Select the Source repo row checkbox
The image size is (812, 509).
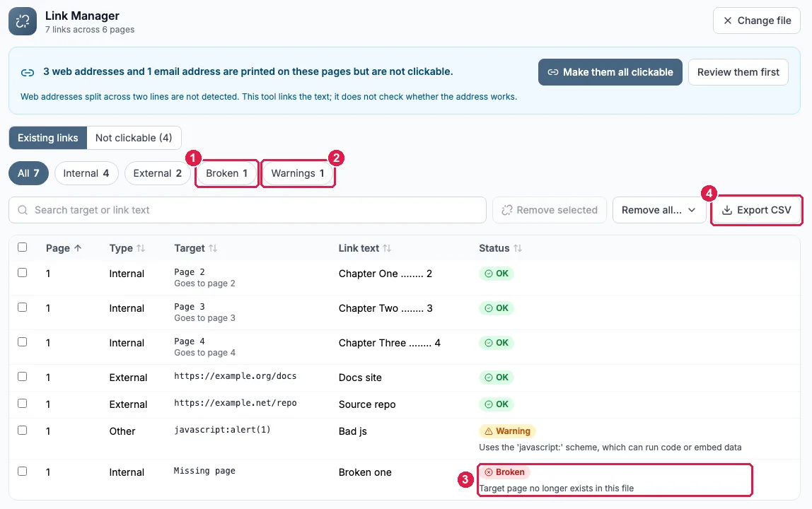pos(22,403)
